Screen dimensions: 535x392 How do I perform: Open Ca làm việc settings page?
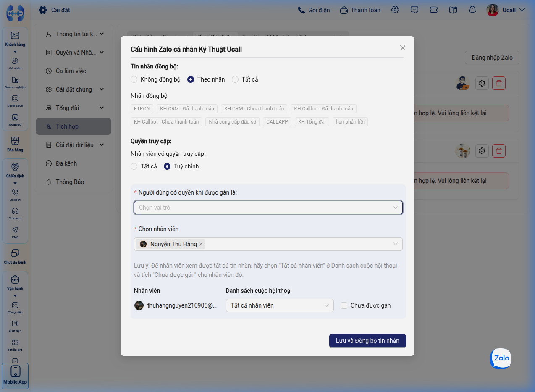[x=74, y=71]
